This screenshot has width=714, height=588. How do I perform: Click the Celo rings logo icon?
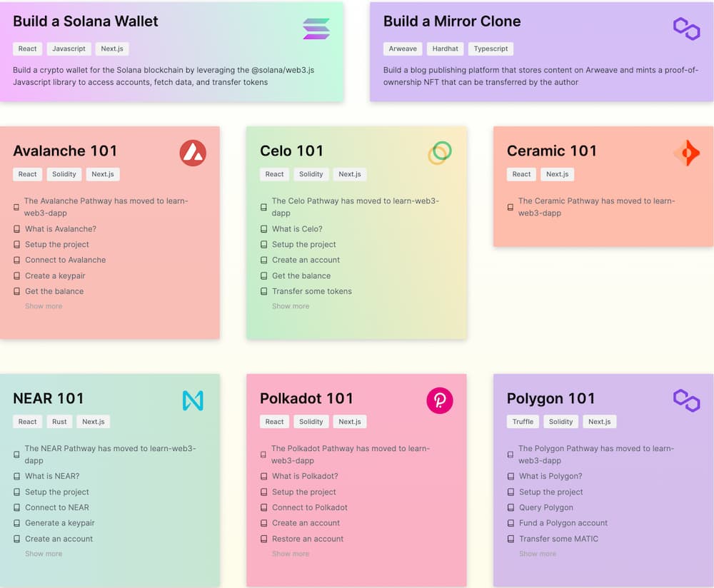(x=439, y=153)
